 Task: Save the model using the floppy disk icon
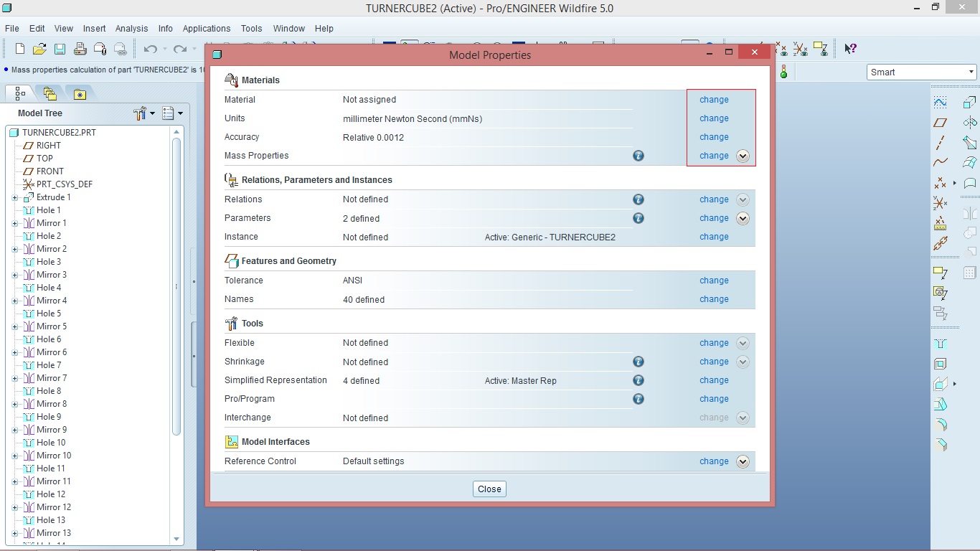(x=60, y=49)
